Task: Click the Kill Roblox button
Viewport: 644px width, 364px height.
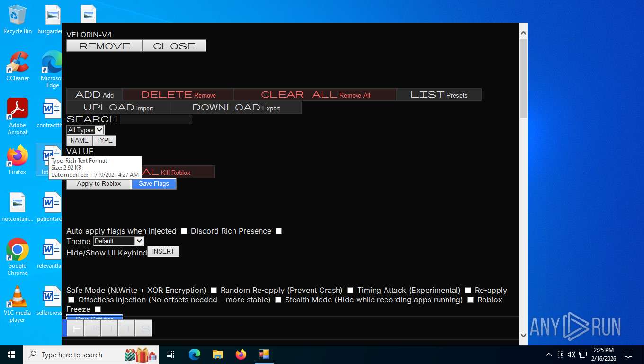Action: point(178,172)
